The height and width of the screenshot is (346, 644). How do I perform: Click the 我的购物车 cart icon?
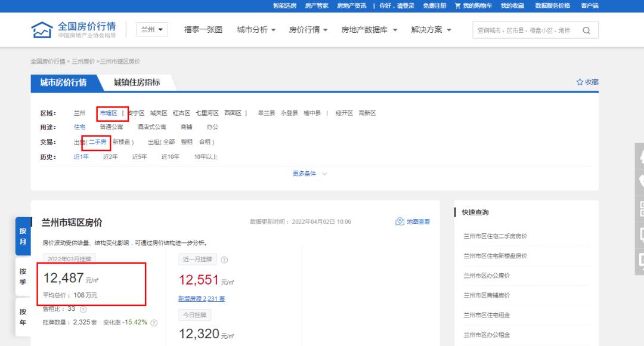point(457,5)
